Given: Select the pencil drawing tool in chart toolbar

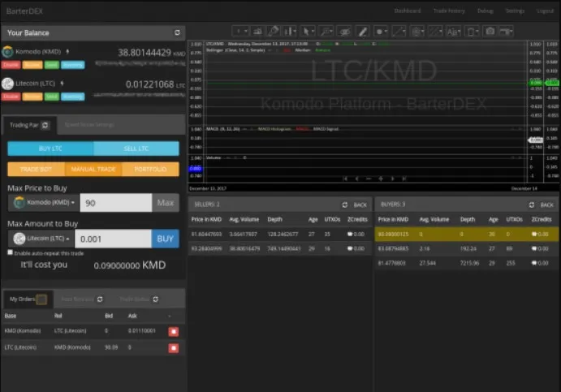Looking at the screenshot, I should click(362, 32).
